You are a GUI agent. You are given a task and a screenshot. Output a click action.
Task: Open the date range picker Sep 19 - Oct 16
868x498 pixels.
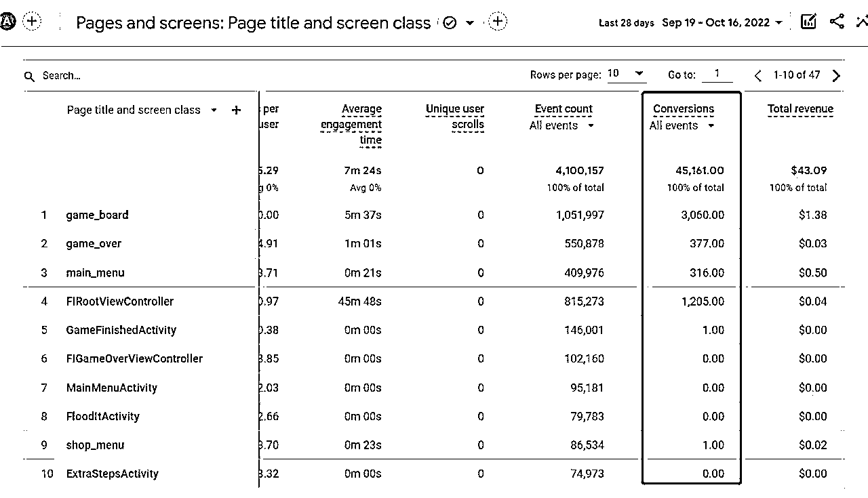tap(722, 22)
